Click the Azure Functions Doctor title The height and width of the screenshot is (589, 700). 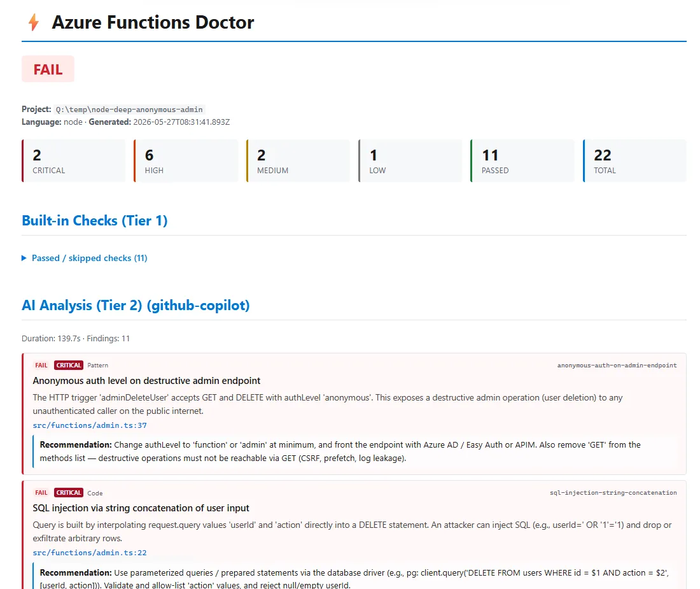coord(153,22)
